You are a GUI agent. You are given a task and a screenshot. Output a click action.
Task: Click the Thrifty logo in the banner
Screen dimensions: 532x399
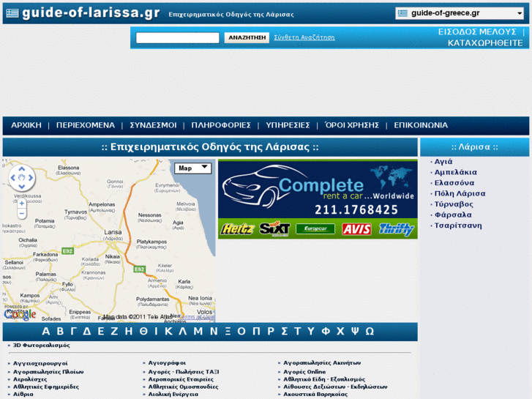tap(397, 229)
